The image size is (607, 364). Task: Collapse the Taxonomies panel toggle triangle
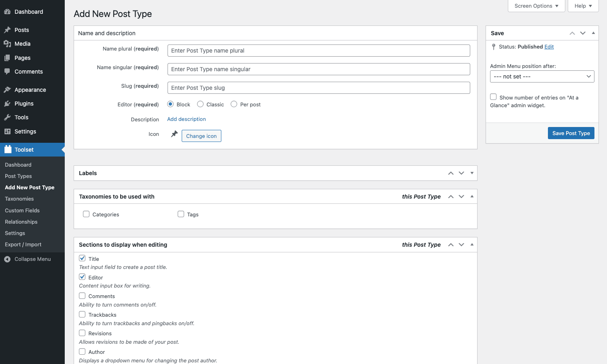point(472,197)
